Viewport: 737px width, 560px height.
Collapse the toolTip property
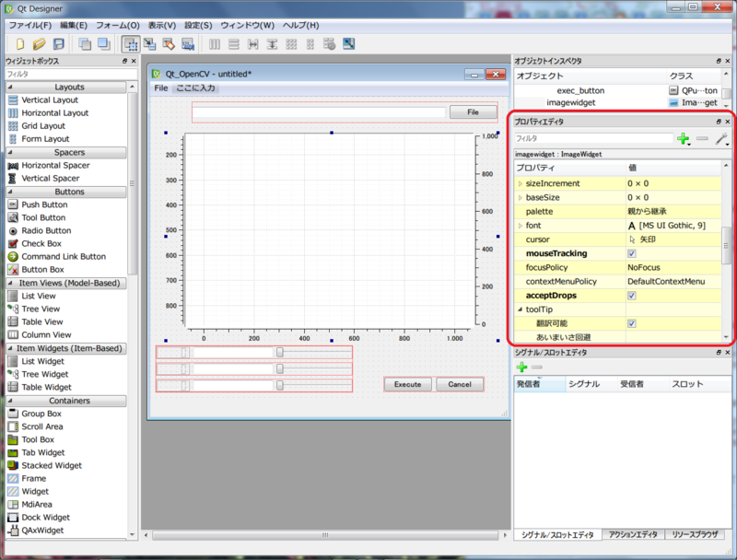coord(521,309)
